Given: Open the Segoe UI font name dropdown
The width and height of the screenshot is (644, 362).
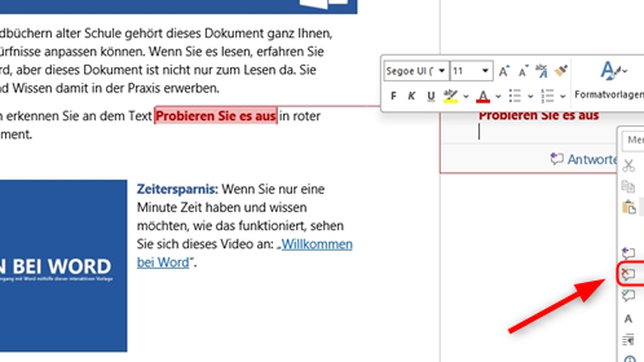Looking at the screenshot, I should coord(441,70).
